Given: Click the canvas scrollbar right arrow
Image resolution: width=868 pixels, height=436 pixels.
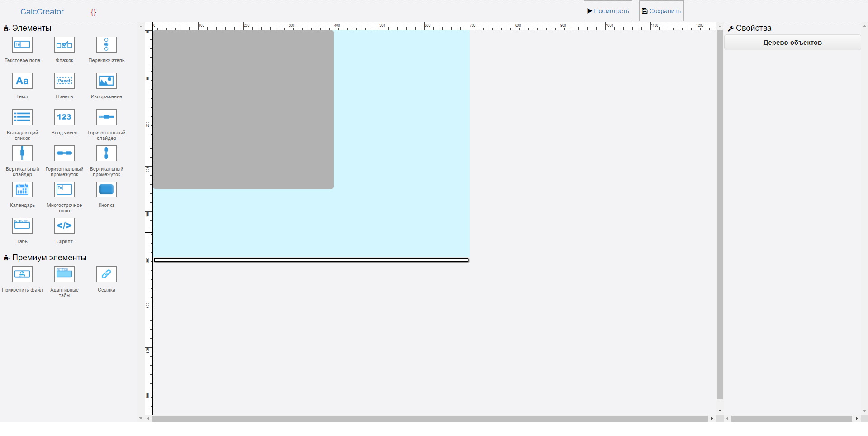Looking at the screenshot, I should tap(712, 419).
